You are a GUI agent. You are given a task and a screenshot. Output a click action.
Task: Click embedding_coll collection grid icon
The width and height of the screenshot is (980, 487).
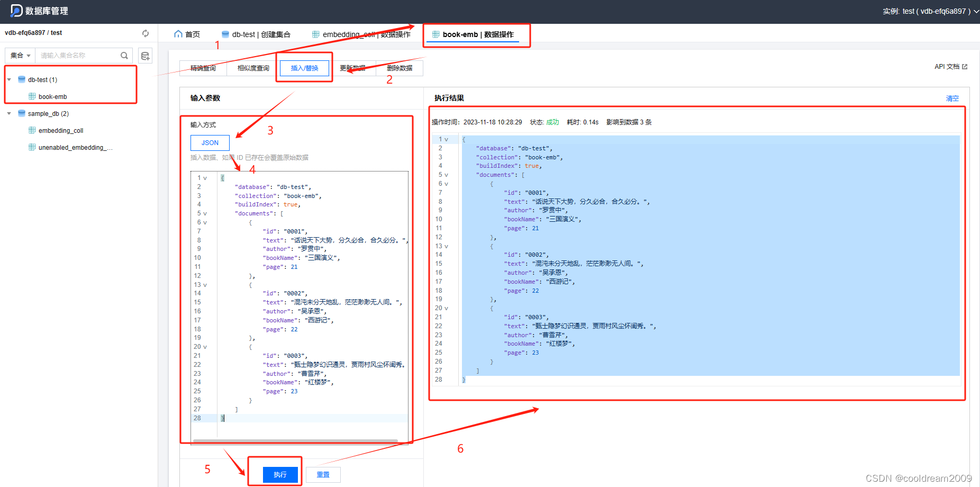pos(32,130)
